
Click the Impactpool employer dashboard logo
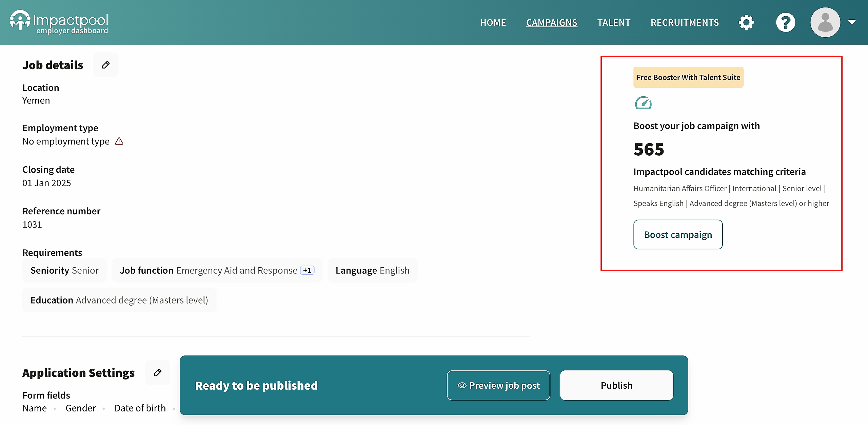pyautogui.click(x=59, y=22)
